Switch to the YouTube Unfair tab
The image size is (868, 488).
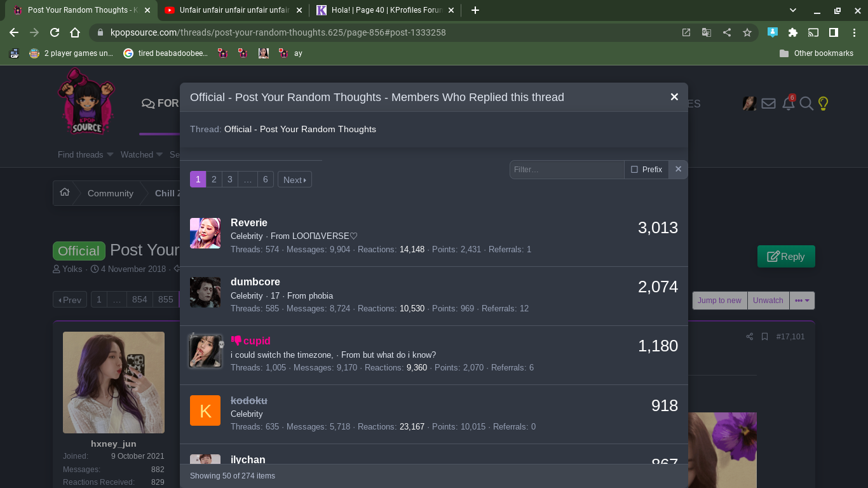pos(233,10)
